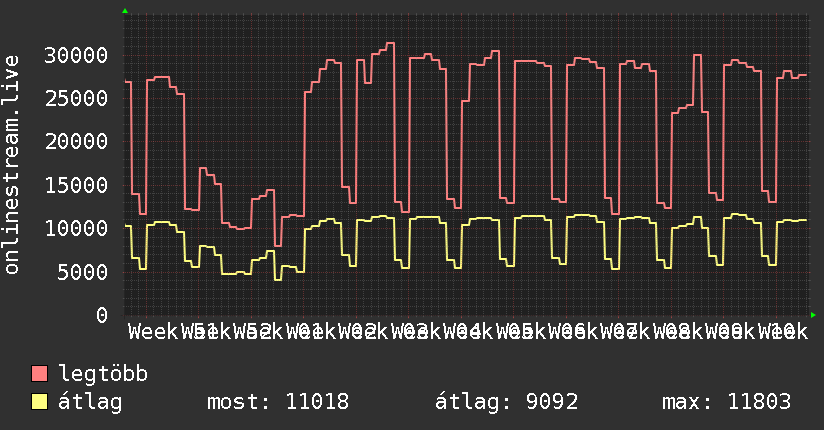
Task: Click the max: 11803 statistic
Action: [x=726, y=402]
